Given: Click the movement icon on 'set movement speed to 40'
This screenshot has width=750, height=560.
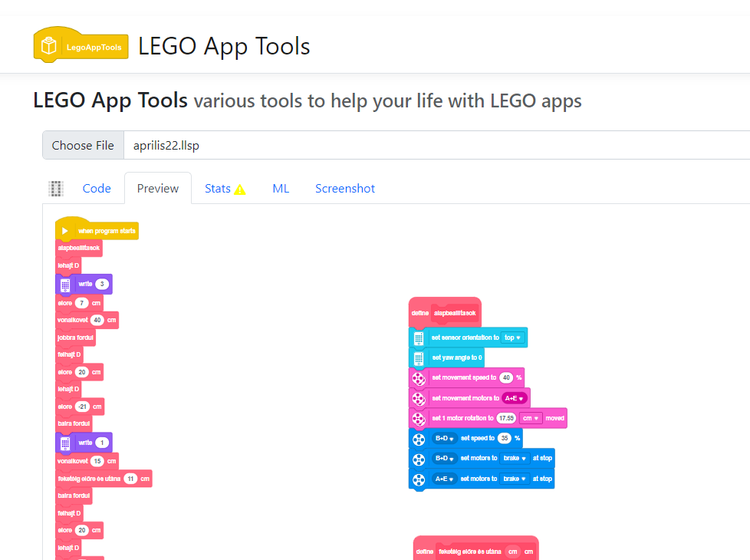Looking at the screenshot, I should (418, 377).
